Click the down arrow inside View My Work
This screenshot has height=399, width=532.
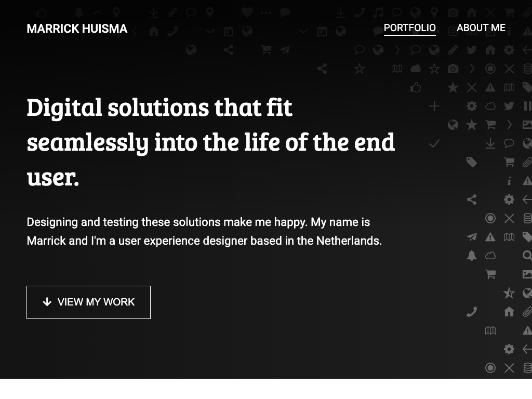47,302
